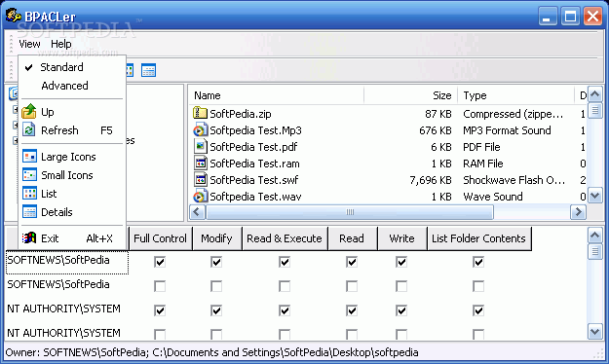609x364 pixels.
Task: Click the file list horizontal scrollbar thumb
Action: pos(350,212)
